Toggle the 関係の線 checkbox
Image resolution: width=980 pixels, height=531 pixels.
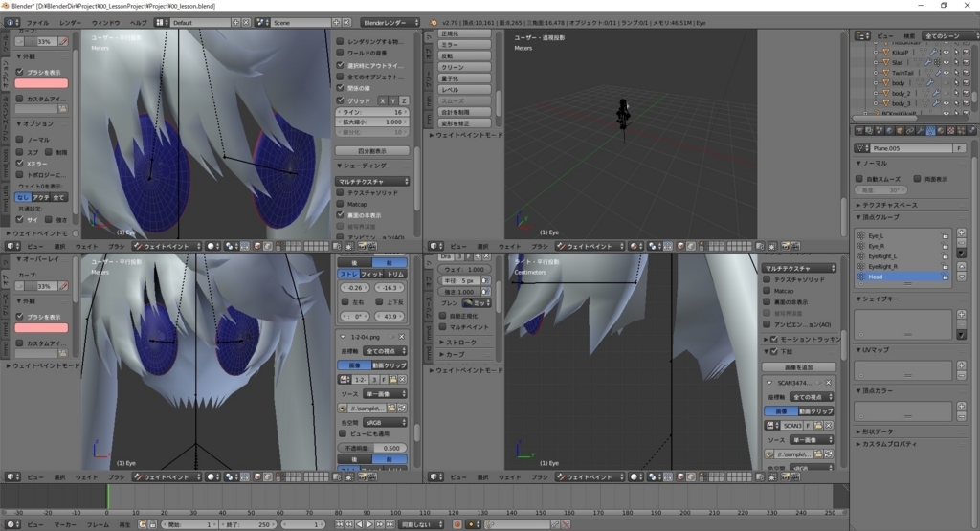click(341, 88)
